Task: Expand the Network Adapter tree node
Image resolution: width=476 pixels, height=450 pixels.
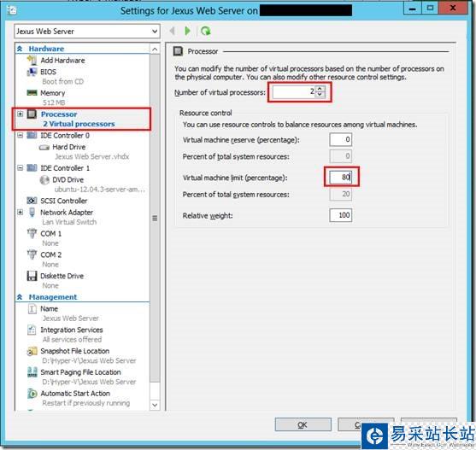Action: [20, 213]
